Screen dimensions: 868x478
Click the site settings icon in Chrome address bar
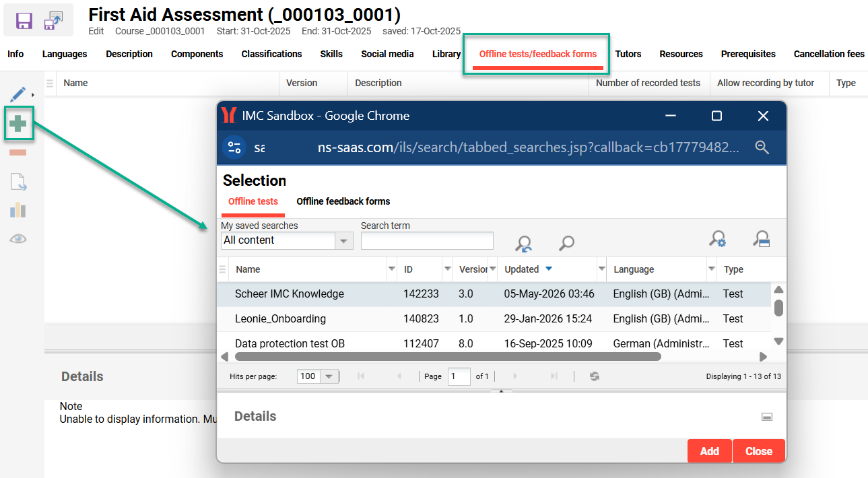[234, 147]
